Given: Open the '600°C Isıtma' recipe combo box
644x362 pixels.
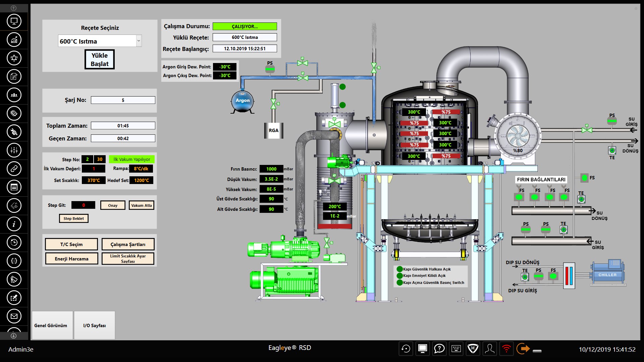Looking at the screenshot, I should pos(100,41).
